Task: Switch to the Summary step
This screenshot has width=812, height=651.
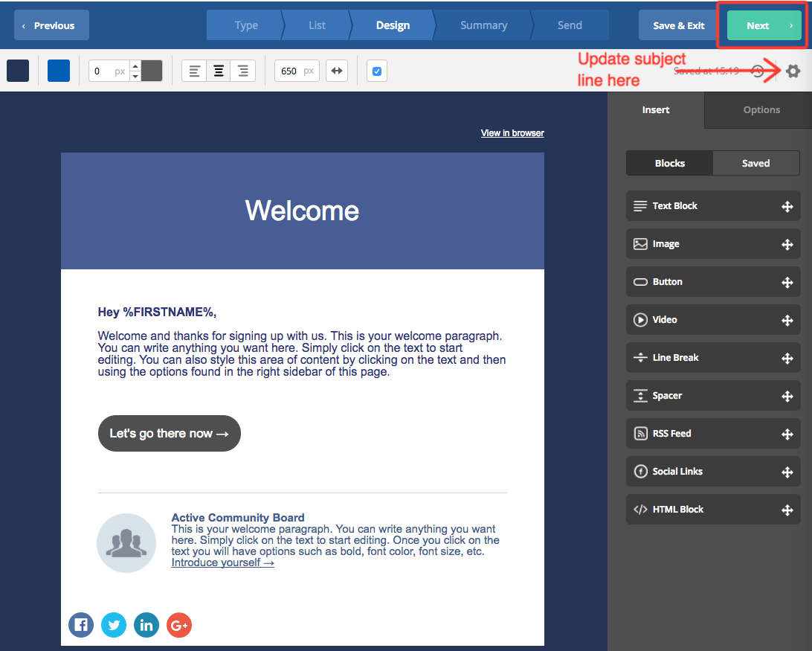Action: (483, 25)
